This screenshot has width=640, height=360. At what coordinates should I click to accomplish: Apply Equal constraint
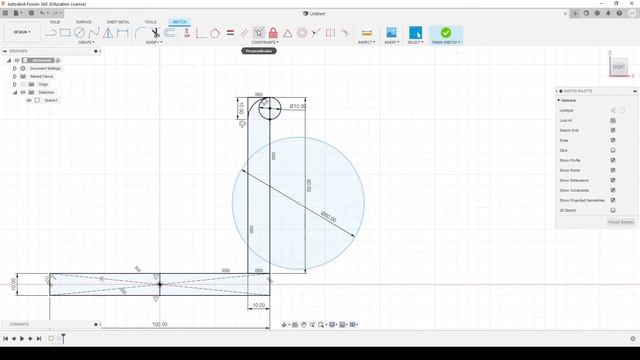(230, 33)
